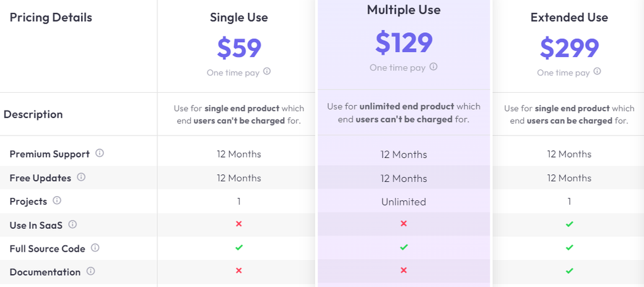Click info icon beside Free Updates

coord(81,178)
